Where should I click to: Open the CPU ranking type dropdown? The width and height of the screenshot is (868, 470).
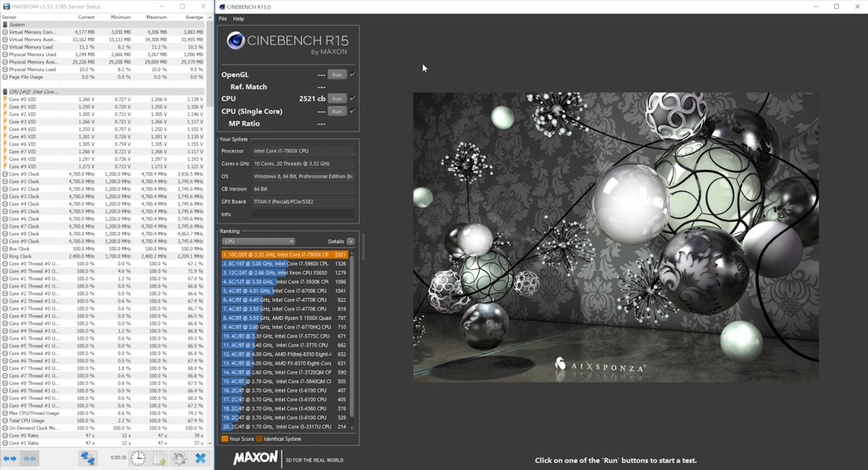coord(258,242)
